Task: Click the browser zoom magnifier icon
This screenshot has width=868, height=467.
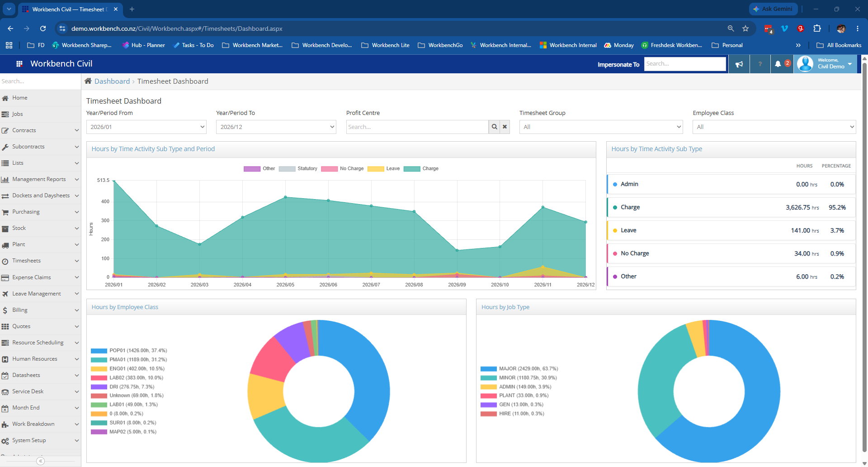Action: click(731, 29)
